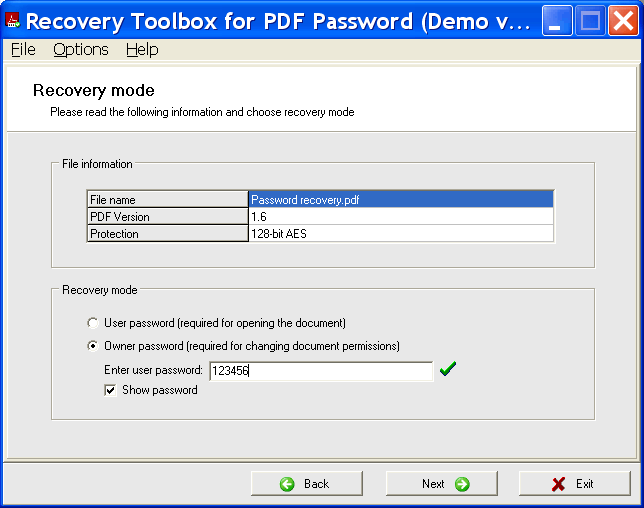644x508 pixels.
Task: Close the Recovery Toolbox window
Action: [x=623, y=21]
